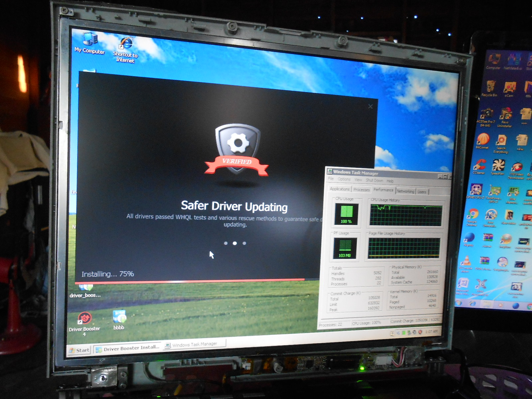532x399 pixels.
Task: Click the VERIFIED shield logo in the installer
Action: 237,150
